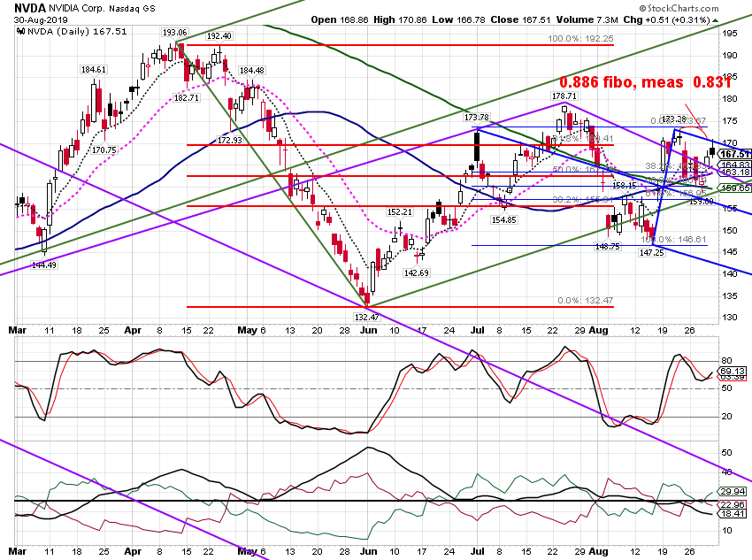Click the 178.71 July high label
This screenshot has height=560, width=752.
click(564, 96)
